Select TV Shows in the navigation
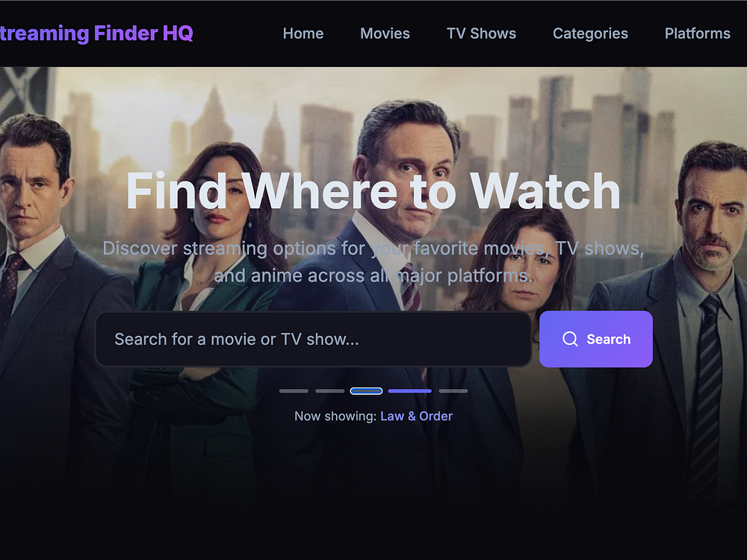 tap(481, 34)
